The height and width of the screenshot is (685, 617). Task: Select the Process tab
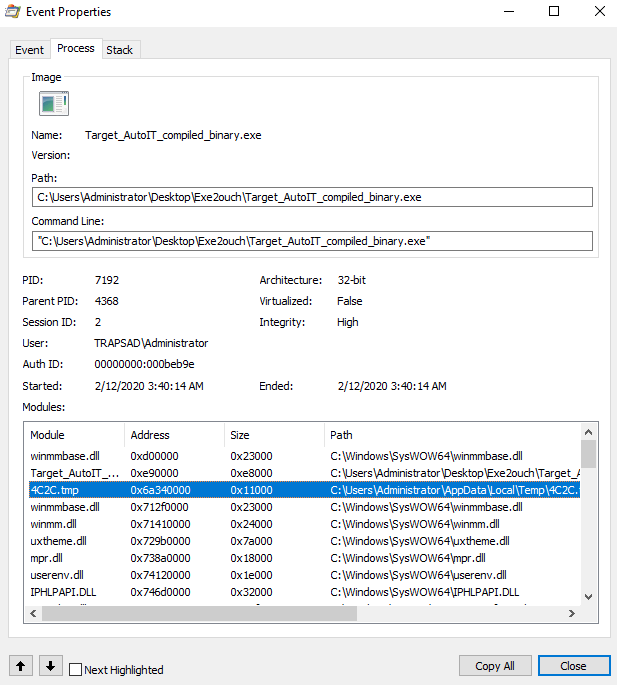(x=75, y=48)
